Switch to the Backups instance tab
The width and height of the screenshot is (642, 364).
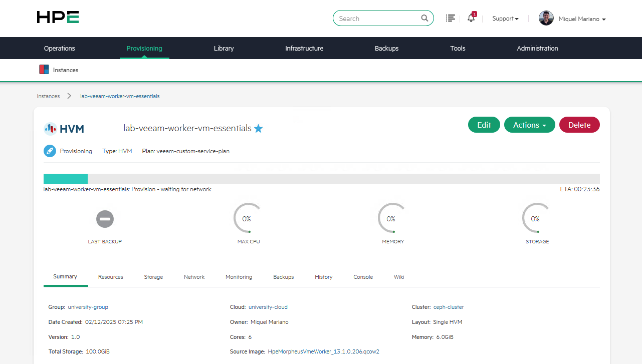pyautogui.click(x=284, y=277)
